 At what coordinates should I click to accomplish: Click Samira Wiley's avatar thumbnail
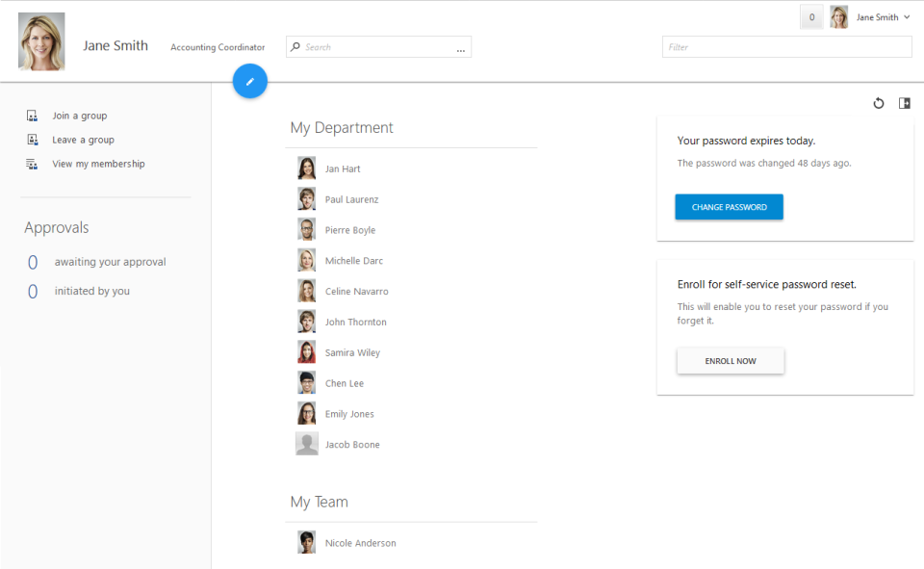point(306,352)
